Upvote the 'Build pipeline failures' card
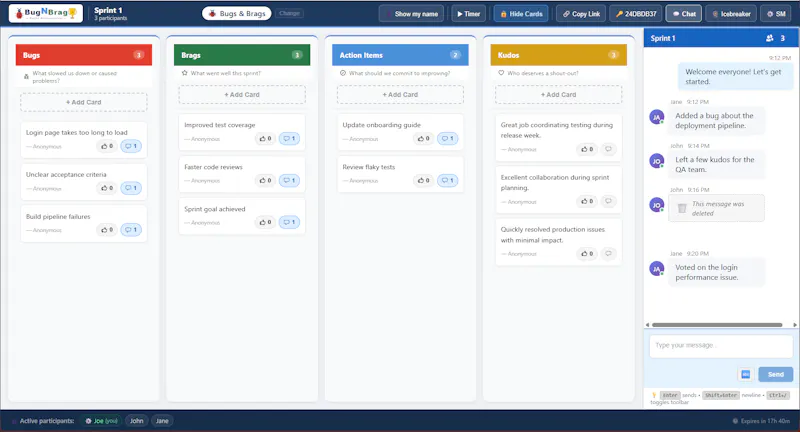 coord(107,230)
